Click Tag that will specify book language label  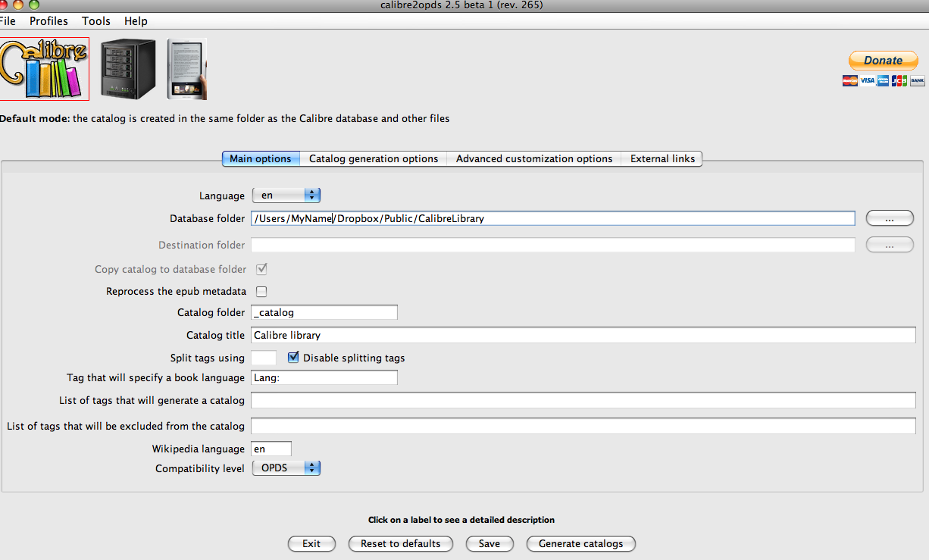click(156, 377)
